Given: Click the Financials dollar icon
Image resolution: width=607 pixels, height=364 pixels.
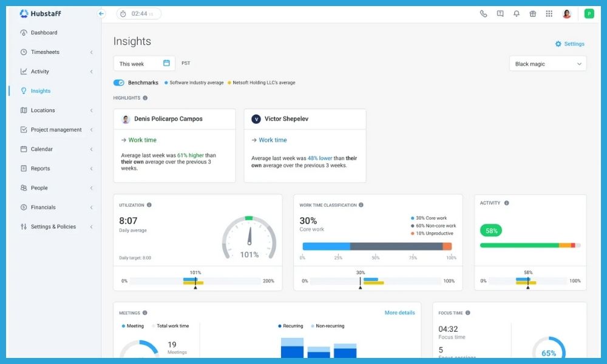Looking at the screenshot, I should point(24,207).
